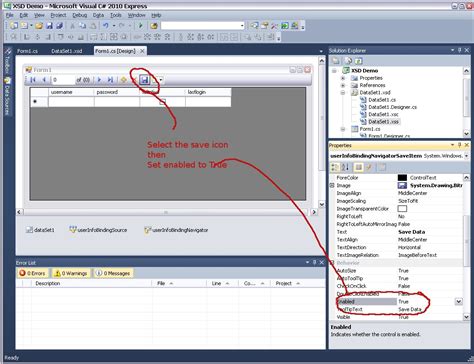This screenshot has width=474, height=364.
Task: Click the Properties grid scroll-down arrow
Action: pos(466,317)
